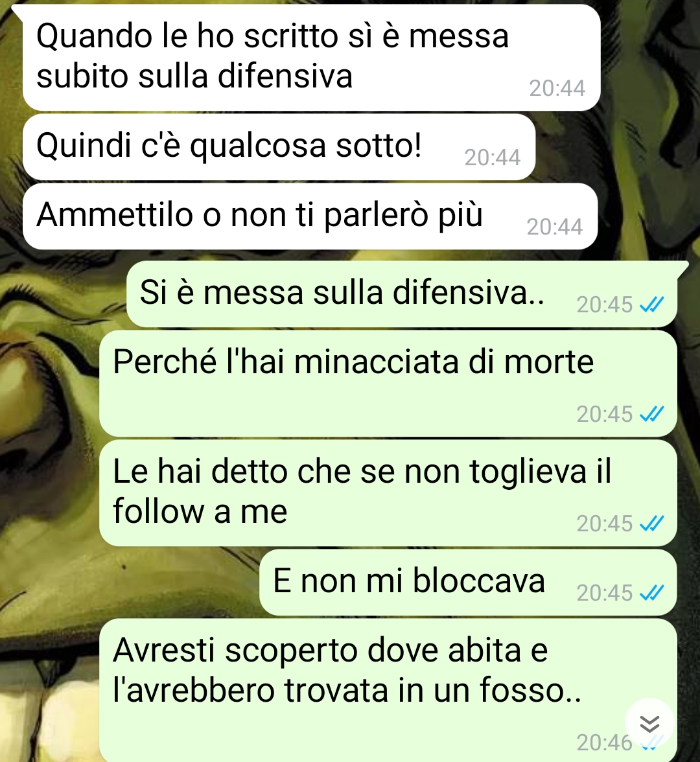Tap the 20:46 timestamp on last message
700x762 pixels.
coord(604,743)
